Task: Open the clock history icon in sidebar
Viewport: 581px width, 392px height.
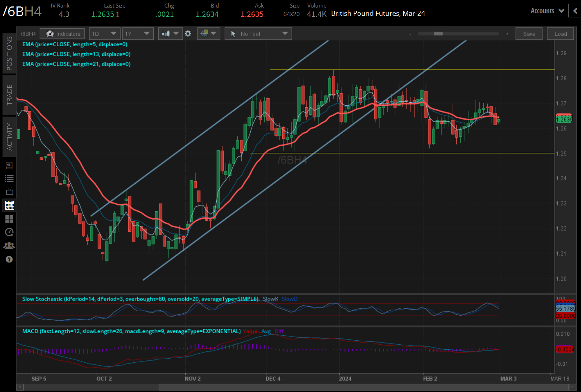Action: pyautogui.click(x=9, y=232)
